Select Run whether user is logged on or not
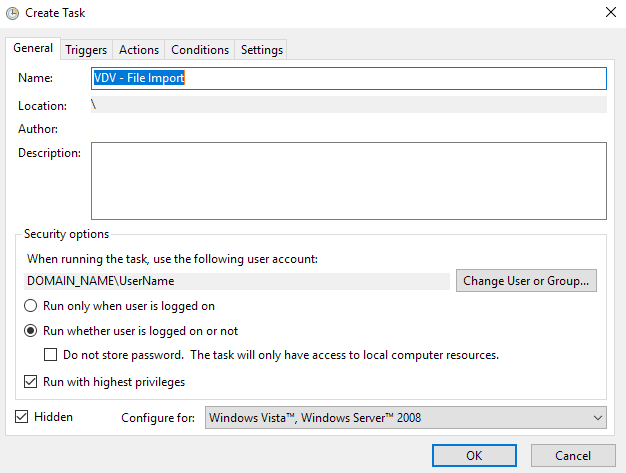Screen dimensions: 626x473 pos(32,331)
